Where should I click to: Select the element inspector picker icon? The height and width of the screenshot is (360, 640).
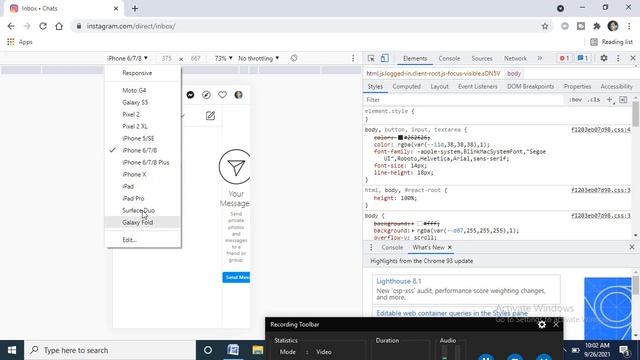pos(371,58)
